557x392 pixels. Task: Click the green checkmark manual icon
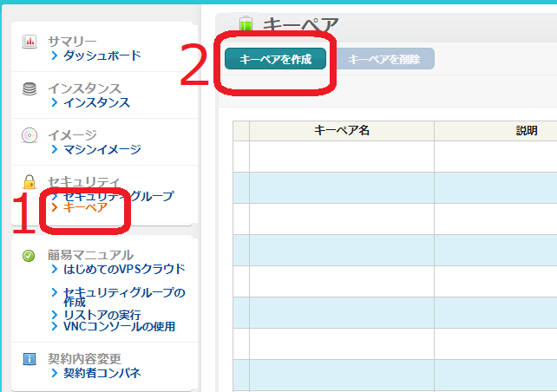point(29,255)
